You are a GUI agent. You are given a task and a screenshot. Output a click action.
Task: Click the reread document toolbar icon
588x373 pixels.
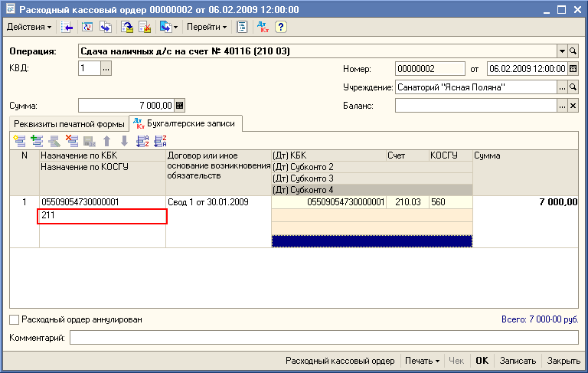pos(87,27)
